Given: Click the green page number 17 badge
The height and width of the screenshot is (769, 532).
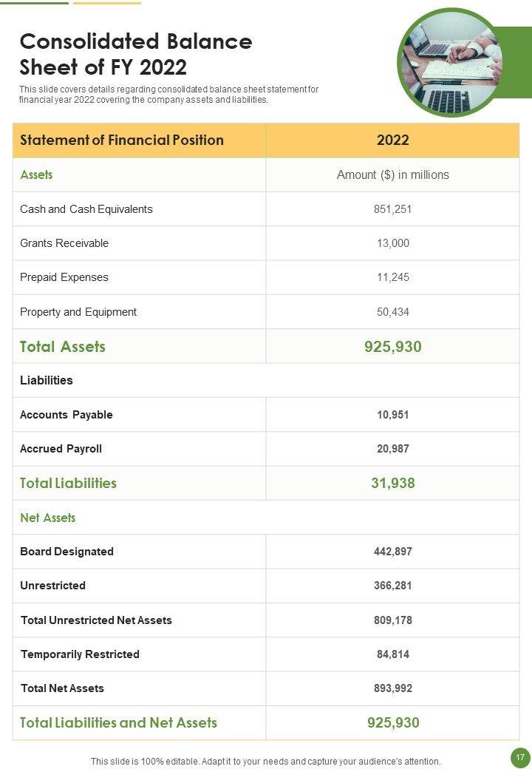Looking at the screenshot, I should tap(519, 757).
